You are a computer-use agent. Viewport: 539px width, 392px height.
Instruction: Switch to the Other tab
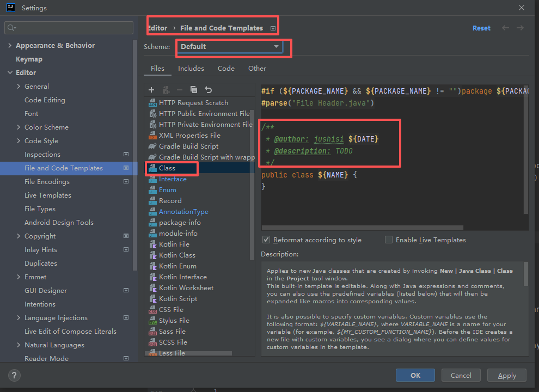pyautogui.click(x=257, y=69)
